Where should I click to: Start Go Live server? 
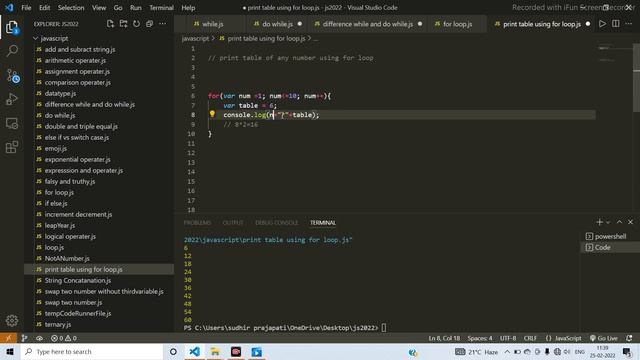[x=604, y=338]
